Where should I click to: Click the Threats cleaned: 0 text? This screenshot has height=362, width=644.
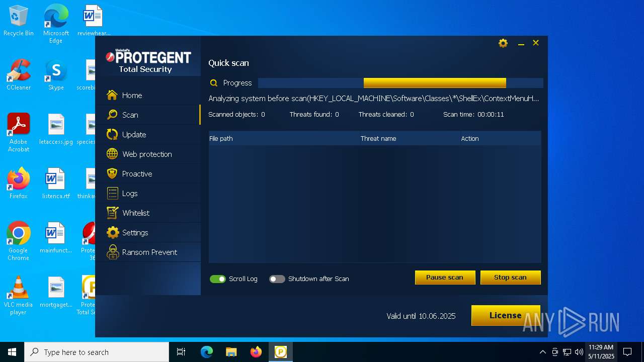tap(386, 115)
